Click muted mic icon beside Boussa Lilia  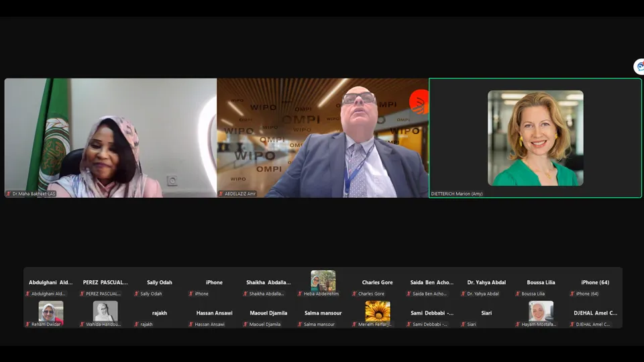pyautogui.click(x=518, y=294)
